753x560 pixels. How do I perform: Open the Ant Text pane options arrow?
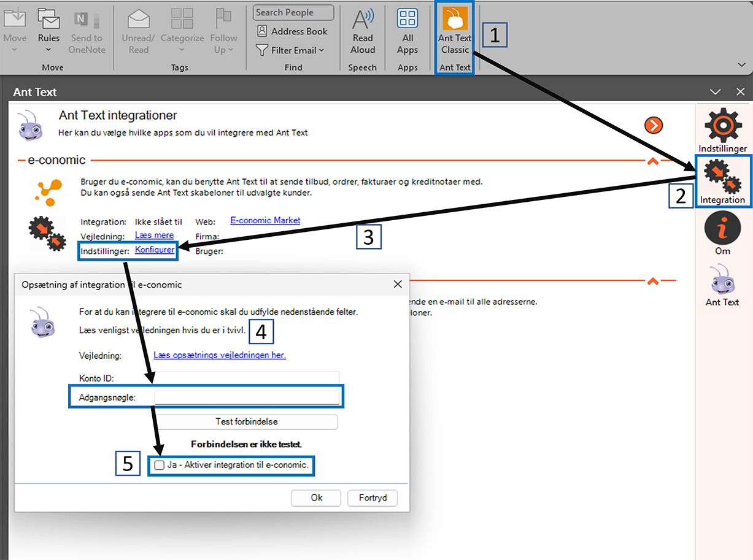click(715, 92)
